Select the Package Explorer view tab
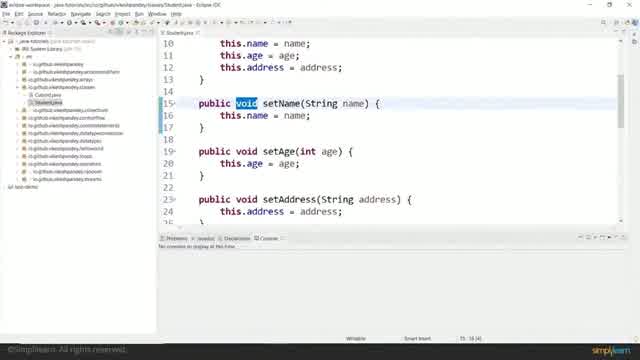640x360 pixels. click(x=26, y=33)
